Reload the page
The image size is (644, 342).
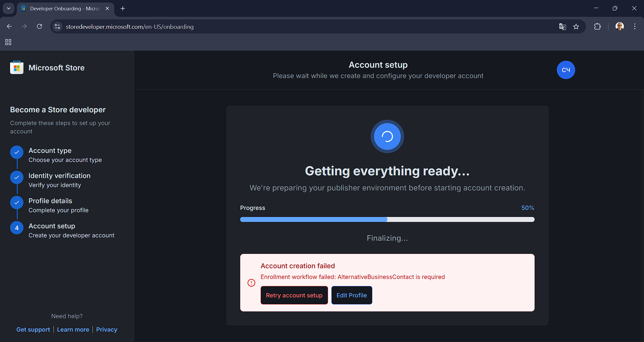point(39,26)
